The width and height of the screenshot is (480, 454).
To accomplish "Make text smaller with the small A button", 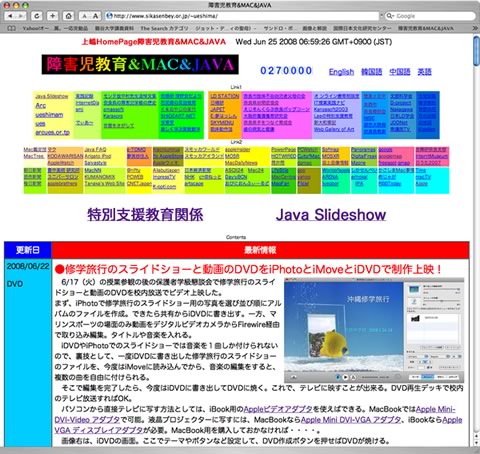I will pyautogui.click(x=84, y=16).
